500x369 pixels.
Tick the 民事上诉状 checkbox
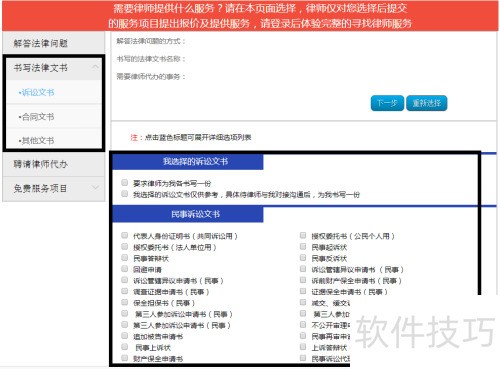[x=125, y=347]
